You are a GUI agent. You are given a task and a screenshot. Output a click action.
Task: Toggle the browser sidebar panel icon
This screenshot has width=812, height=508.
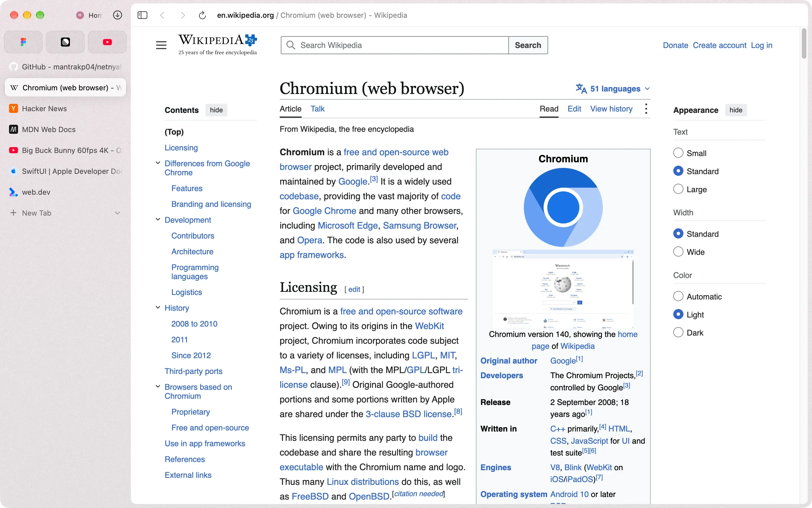point(142,15)
